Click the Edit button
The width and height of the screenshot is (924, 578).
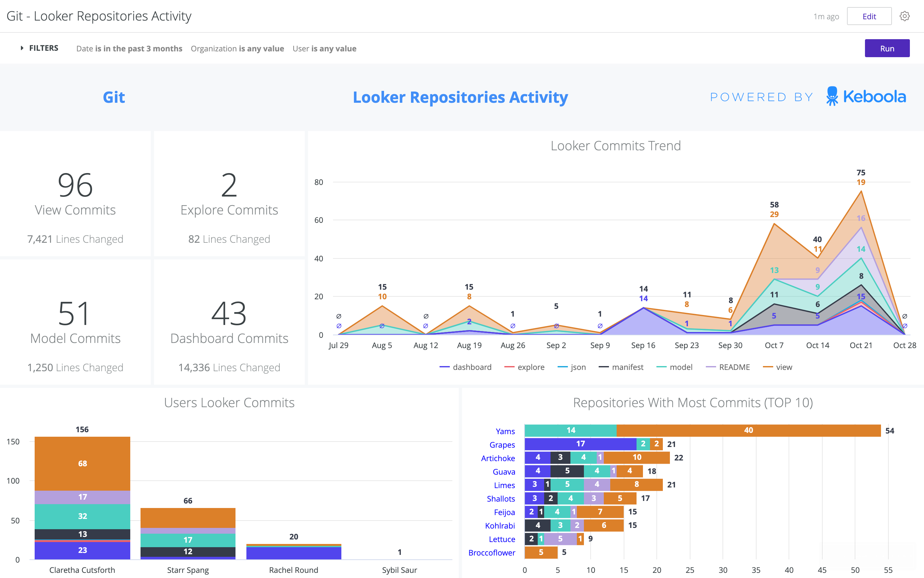(x=869, y=16)
